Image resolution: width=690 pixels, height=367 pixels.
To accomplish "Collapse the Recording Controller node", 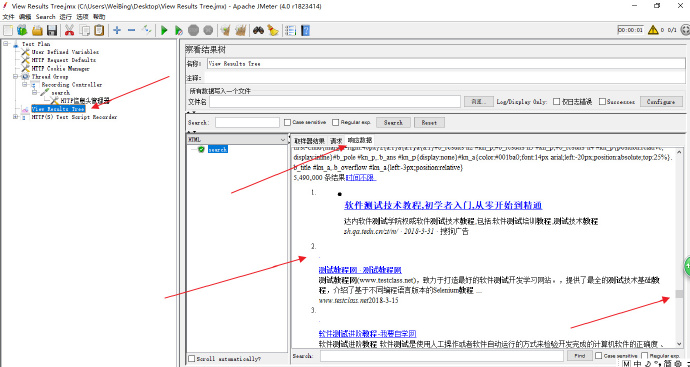I will [25, 84].
